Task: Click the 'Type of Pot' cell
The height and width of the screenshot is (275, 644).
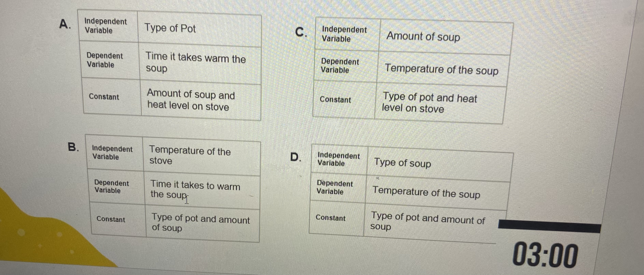Action: coord(170,28)
